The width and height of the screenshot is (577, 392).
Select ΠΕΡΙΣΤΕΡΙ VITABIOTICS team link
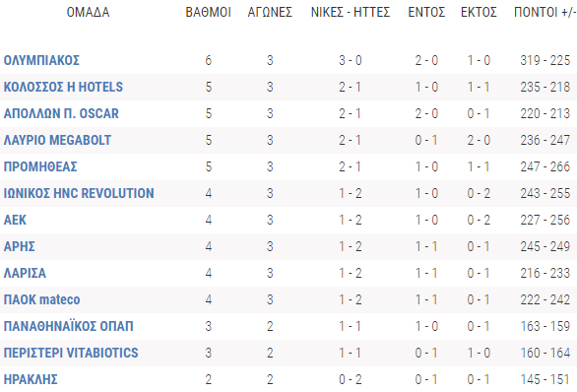(x=71, y=353)
